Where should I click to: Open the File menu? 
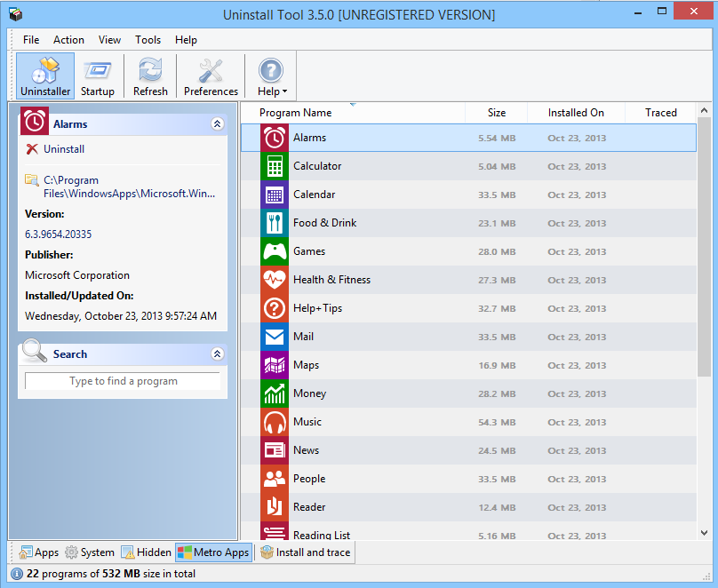(31, 40)
